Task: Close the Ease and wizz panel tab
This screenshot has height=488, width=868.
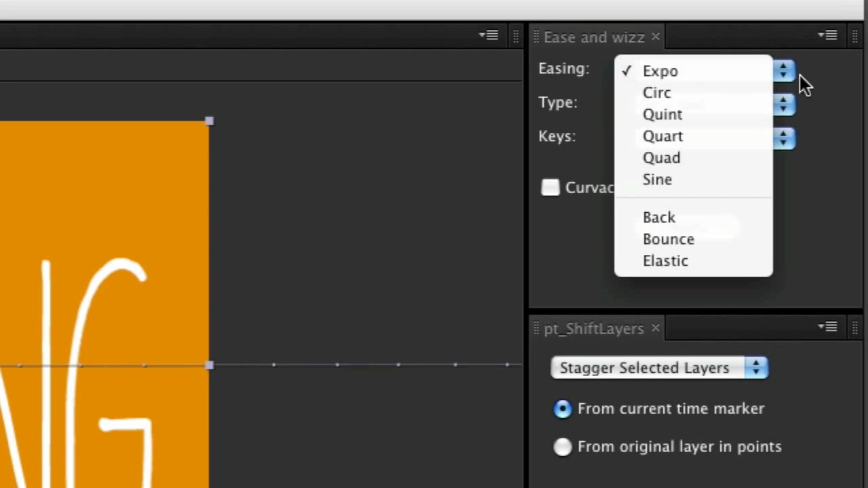Action: tap(655, 37)
